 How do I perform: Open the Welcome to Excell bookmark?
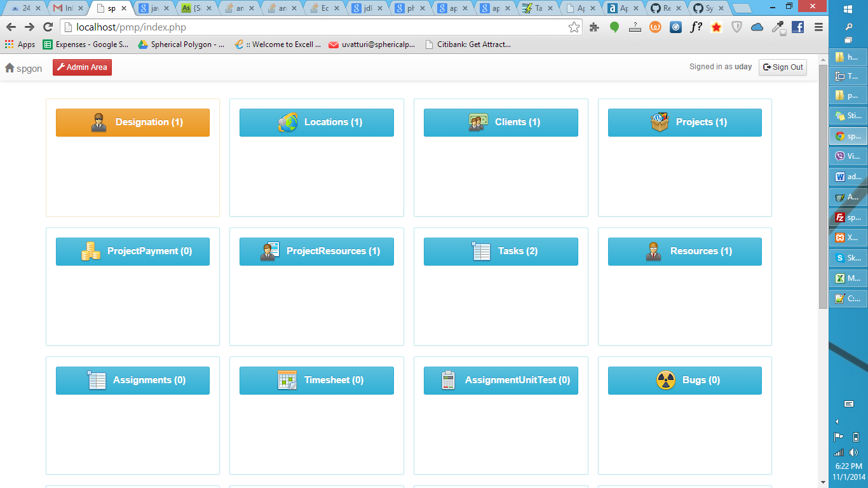[x=278, y=44]
